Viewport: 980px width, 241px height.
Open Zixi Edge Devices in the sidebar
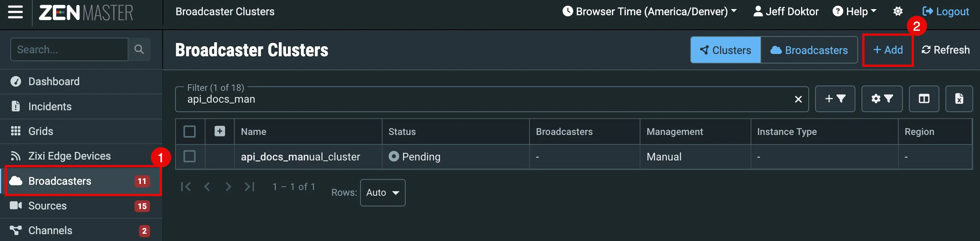click(81, 156)
